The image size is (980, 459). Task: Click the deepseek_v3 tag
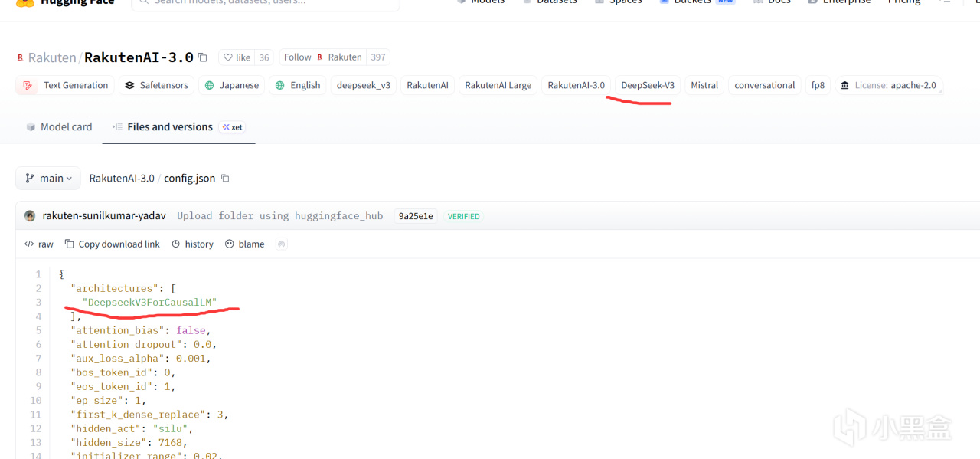[x=364, y=85]
